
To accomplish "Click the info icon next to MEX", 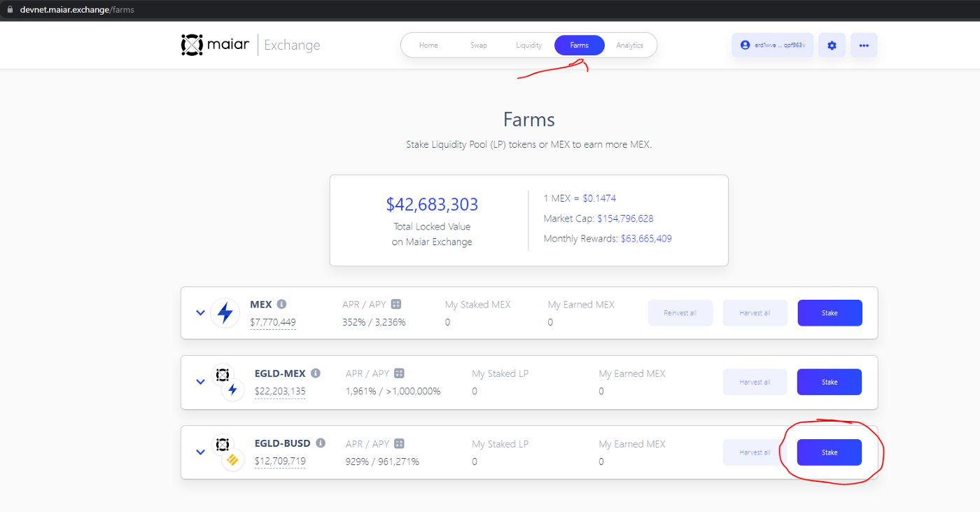I will (281, 304).
